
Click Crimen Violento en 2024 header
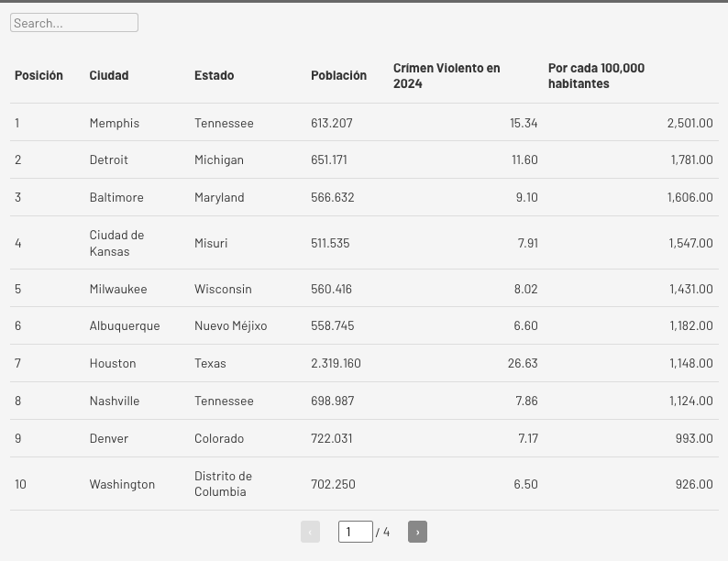point(447,75)
